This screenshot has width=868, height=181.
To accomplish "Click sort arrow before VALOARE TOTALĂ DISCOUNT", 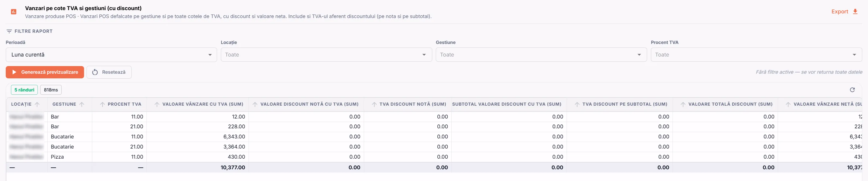I will click(683, 105).
